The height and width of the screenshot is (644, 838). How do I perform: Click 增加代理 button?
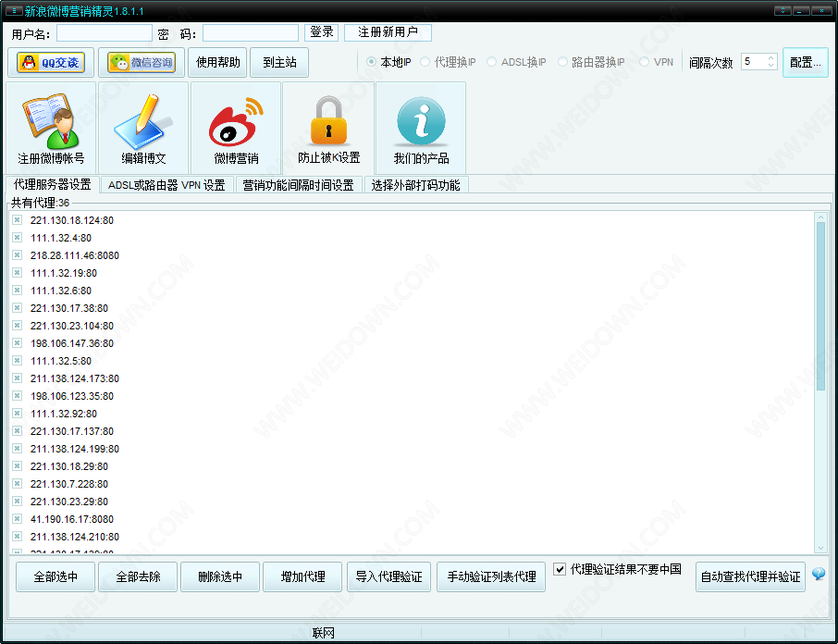(x=302, y=576)
